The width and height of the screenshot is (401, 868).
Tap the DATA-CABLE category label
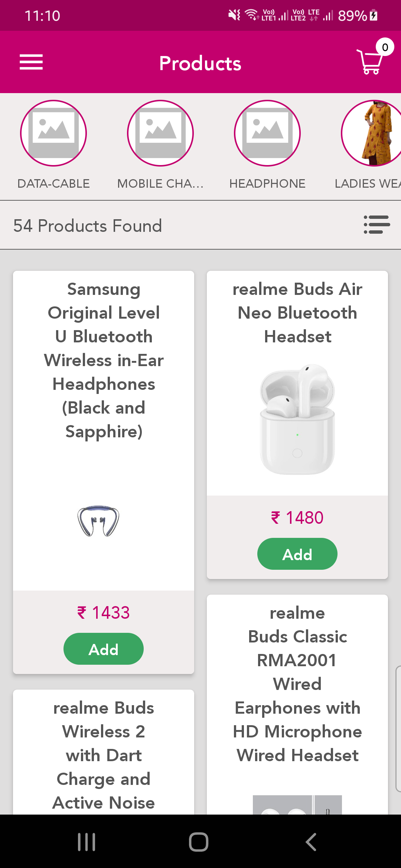click(x=53, y=184)
